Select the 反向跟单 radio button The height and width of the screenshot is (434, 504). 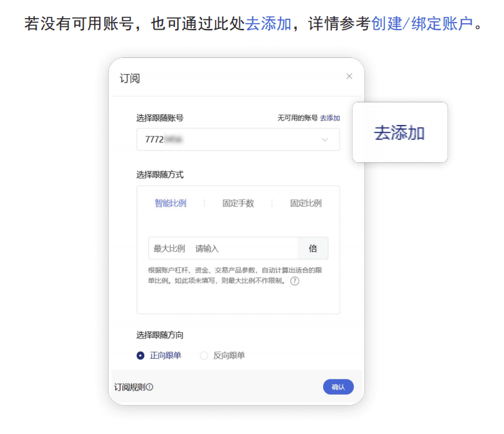point(204,355)
